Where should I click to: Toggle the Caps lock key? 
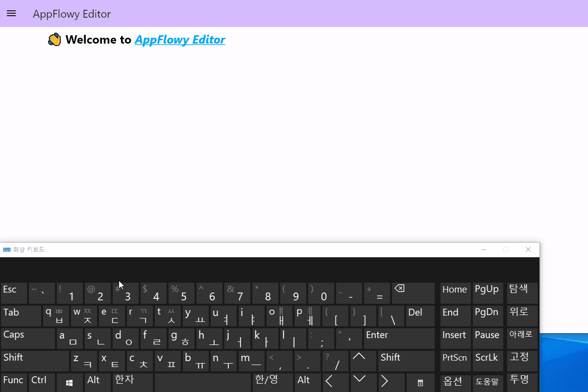[x=27, y=338]
